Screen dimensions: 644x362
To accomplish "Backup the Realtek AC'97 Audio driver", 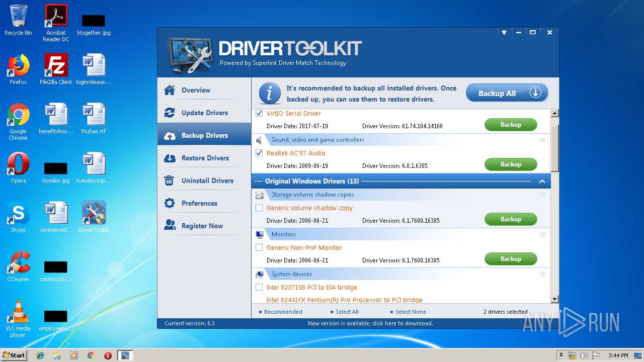I will click(511, 164).
